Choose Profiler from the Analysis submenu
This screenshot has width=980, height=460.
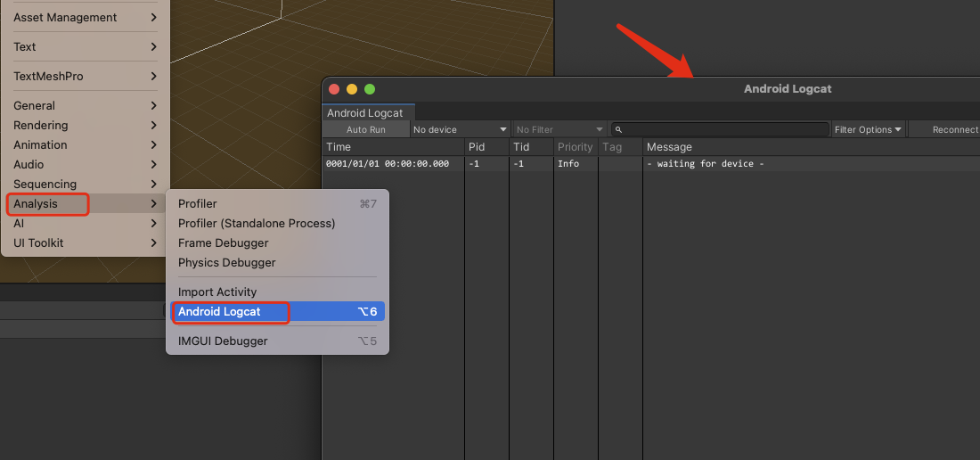277,204
